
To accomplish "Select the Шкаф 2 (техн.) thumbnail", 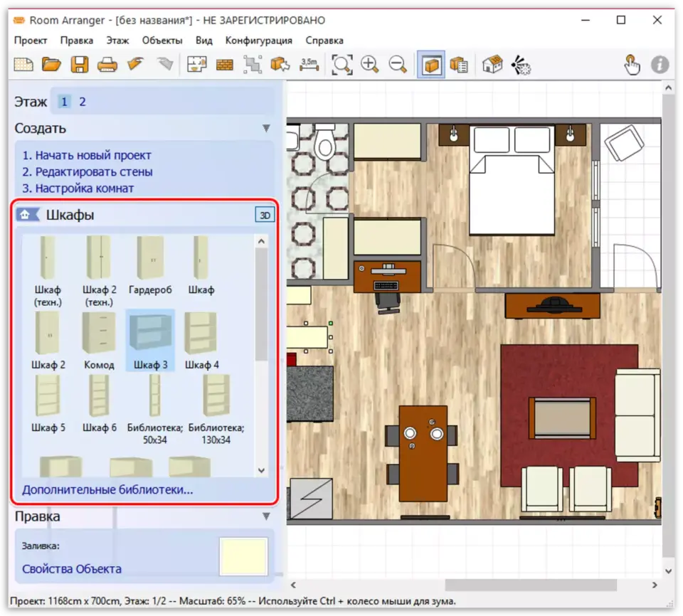I will tap(100, 271).
